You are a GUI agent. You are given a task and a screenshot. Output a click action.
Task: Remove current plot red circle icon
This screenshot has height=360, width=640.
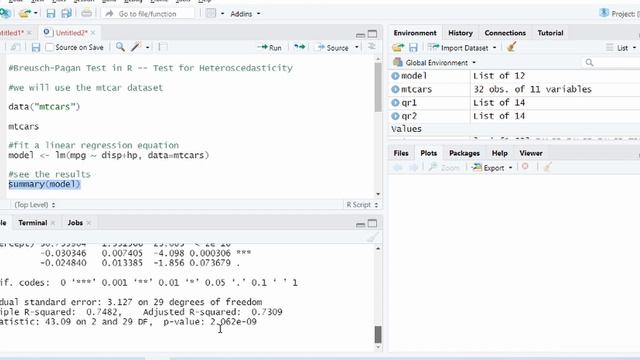[525, 167]
